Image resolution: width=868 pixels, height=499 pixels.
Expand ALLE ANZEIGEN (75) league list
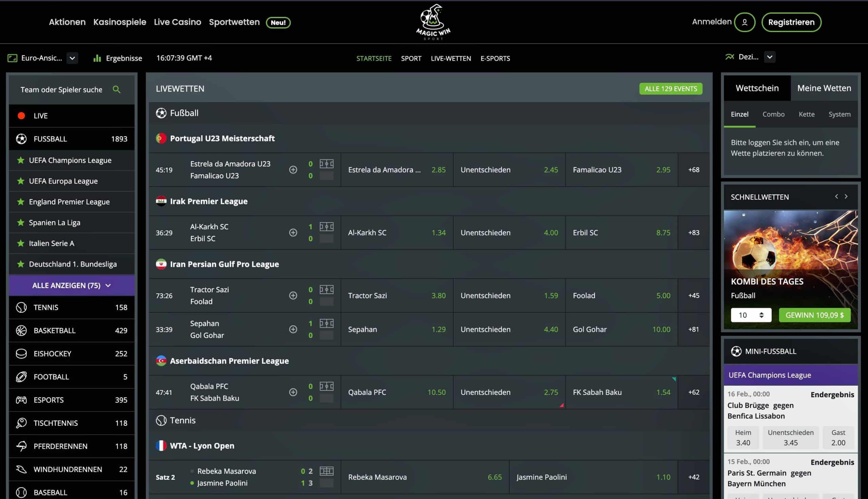point(72,285)
